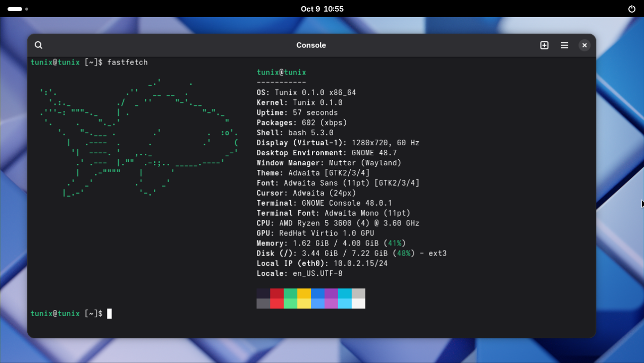644x363 pixels.
Task: Click the dark green color block
Action: pyautogui.click(x=291, y=293)
